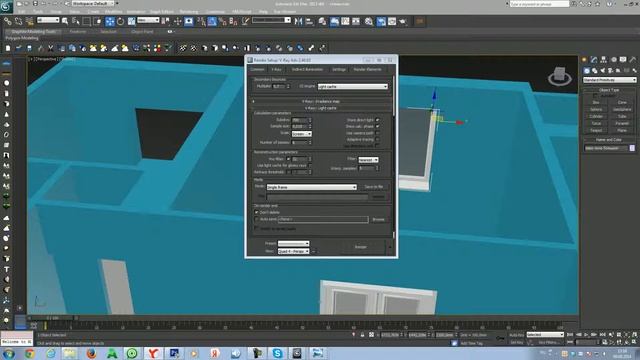Switch to the Render Elements tab
This screenshot has width=640, height=360.
pyautogui.click(x=367, y=69)
